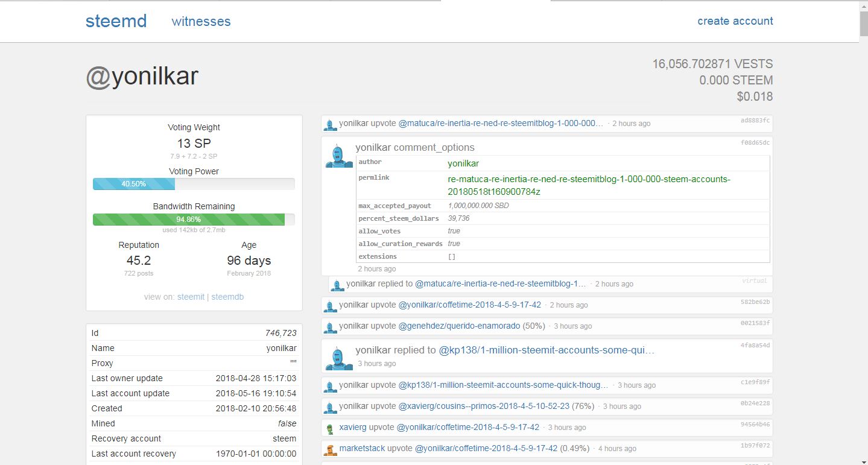Click the avatar on the @kp138 upvote row
The width and height of the screenshot is (868, 465).
(330, 386)
